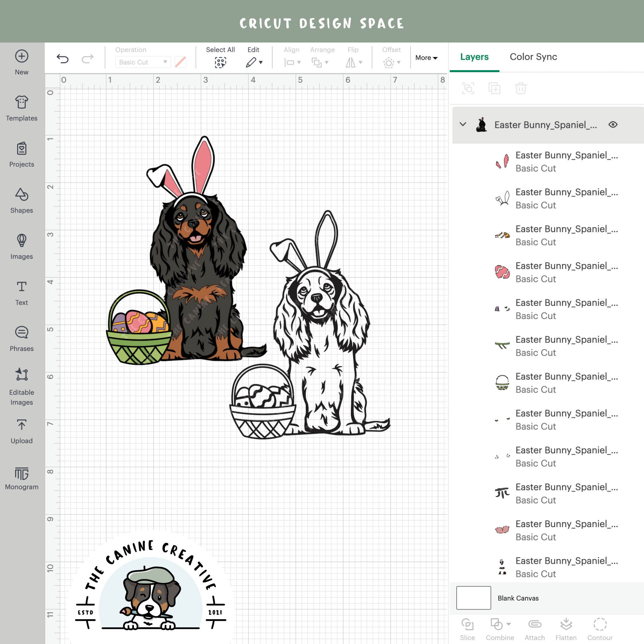Click the Undo arrow
The height and width of the screenshot is (644, 644).
tap(63, 58)
